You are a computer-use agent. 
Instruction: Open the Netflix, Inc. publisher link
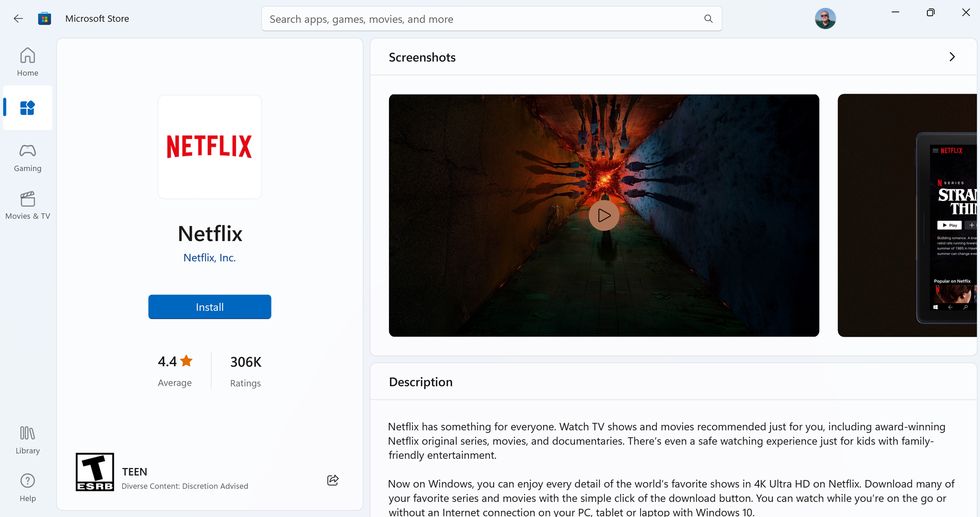click(209, 257)
